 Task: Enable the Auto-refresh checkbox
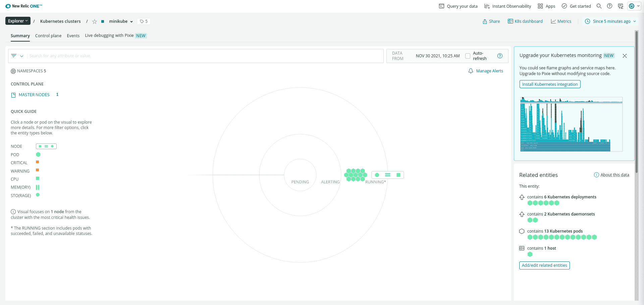tap(468, 56)
